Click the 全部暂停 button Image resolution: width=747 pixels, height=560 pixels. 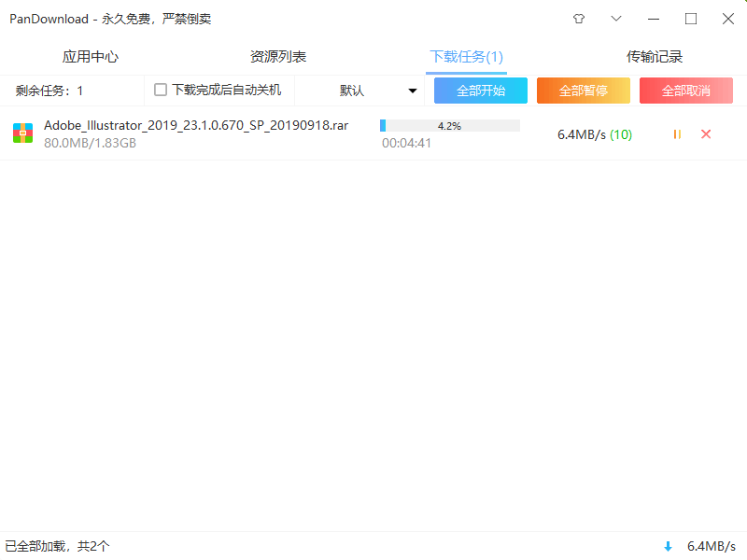(583, 91)
